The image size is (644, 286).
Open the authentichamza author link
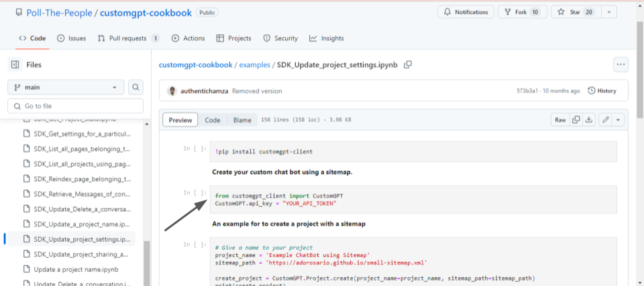pyautogui.click(x=205, y=91)
